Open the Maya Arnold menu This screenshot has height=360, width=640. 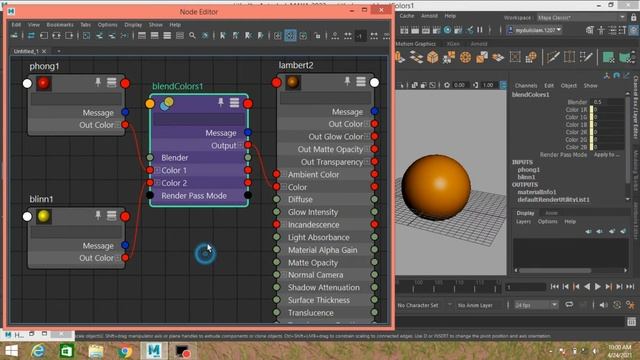(x=429, y=16)
